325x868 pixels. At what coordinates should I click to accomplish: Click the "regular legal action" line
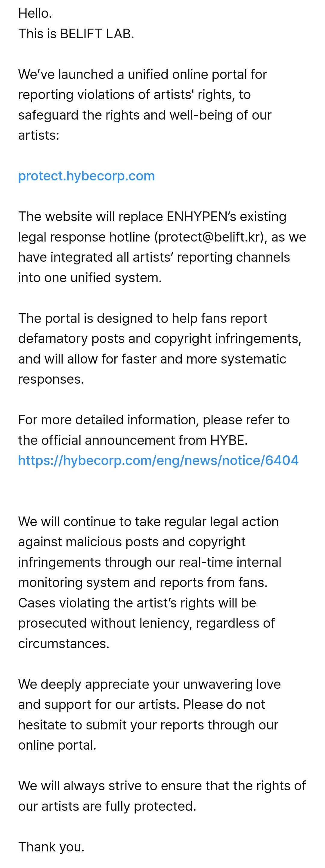(148, 522)
